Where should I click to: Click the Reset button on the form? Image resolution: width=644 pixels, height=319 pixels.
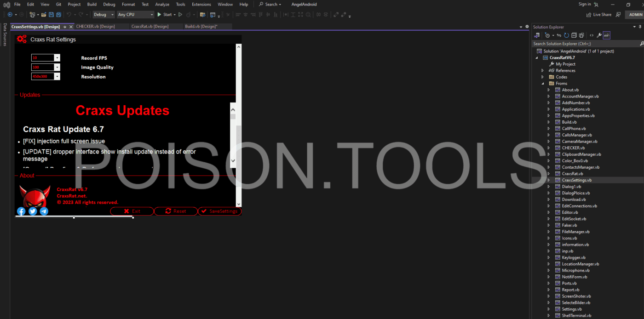tap(175, 211)
